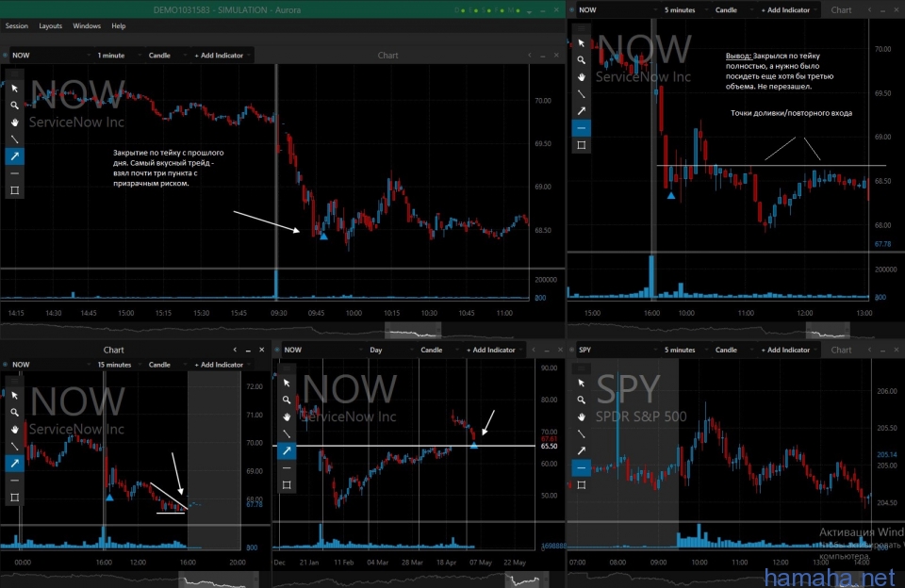Click the magnifier tool in the NOW 5 minutes chart
The width and height of the screenshot is (905, 588).
582,60
